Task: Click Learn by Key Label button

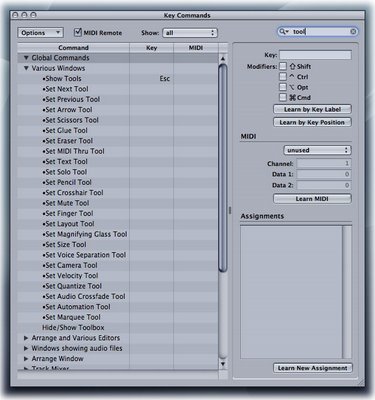Action: tap(312, 109)
